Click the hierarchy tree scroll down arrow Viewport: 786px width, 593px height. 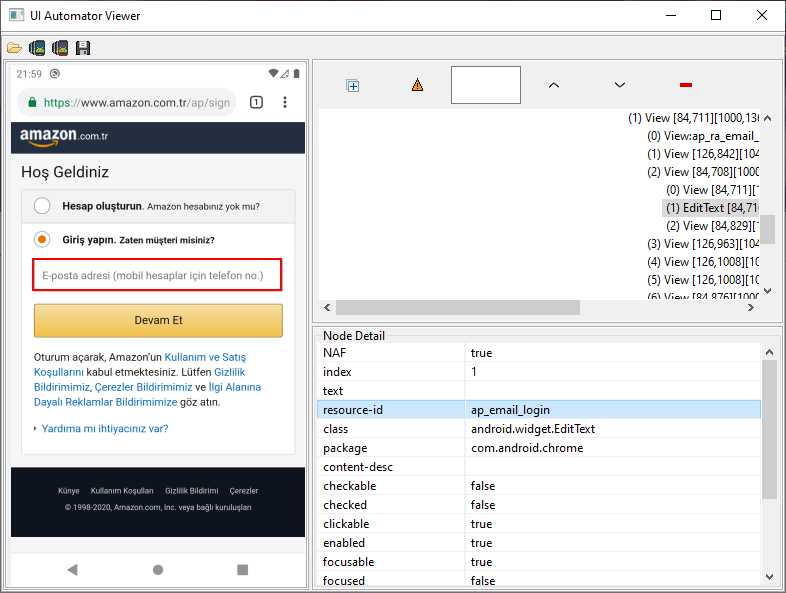[x=767, y=291]
